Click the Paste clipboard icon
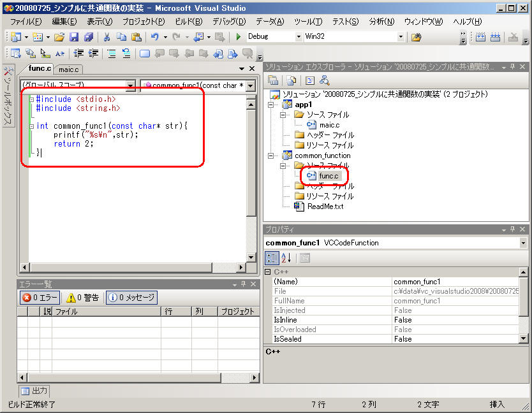 point(136,37)
